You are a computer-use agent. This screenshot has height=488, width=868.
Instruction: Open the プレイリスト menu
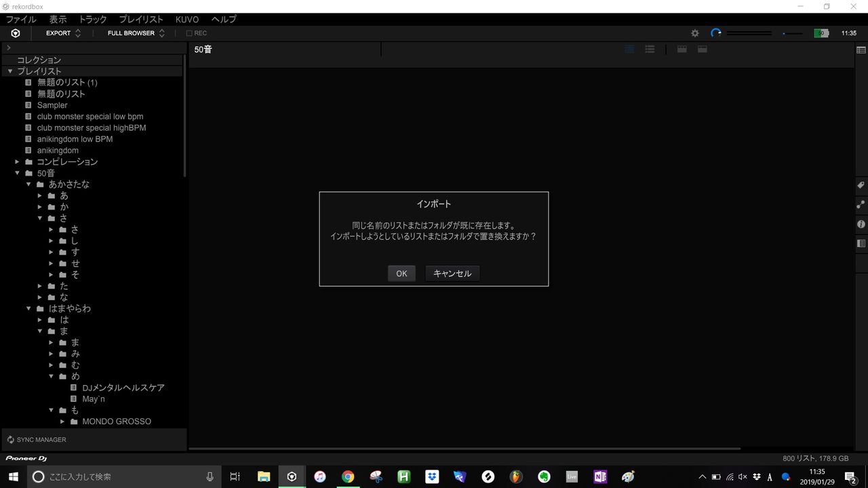[x=141, y=20]
